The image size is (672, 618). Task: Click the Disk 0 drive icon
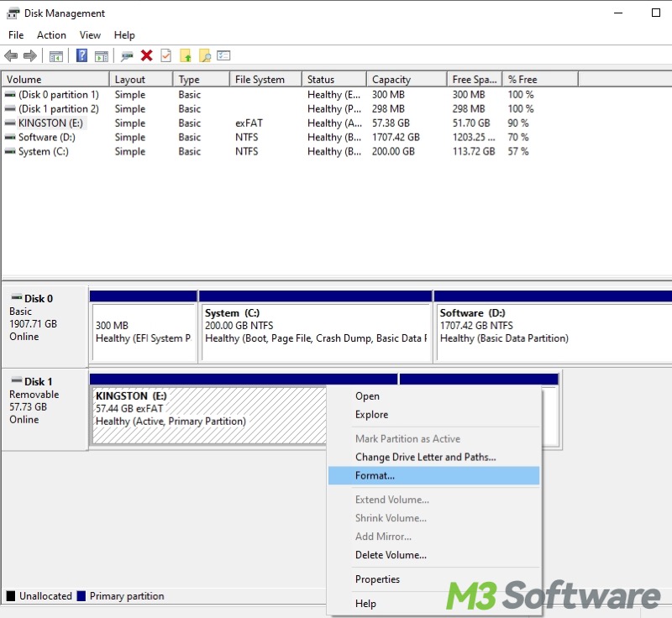[x=17, y=297]
